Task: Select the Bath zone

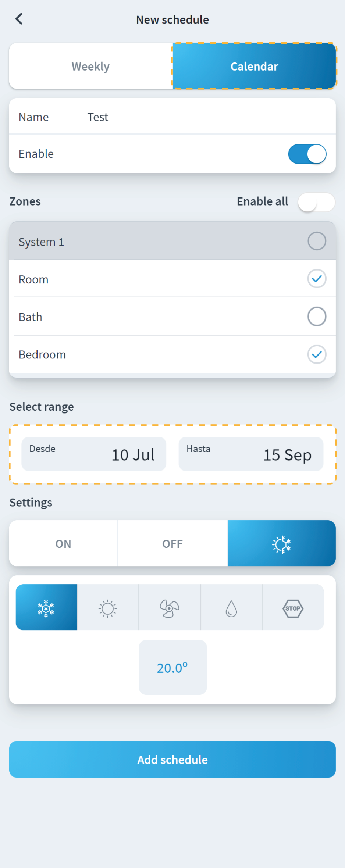Action: 317,317
